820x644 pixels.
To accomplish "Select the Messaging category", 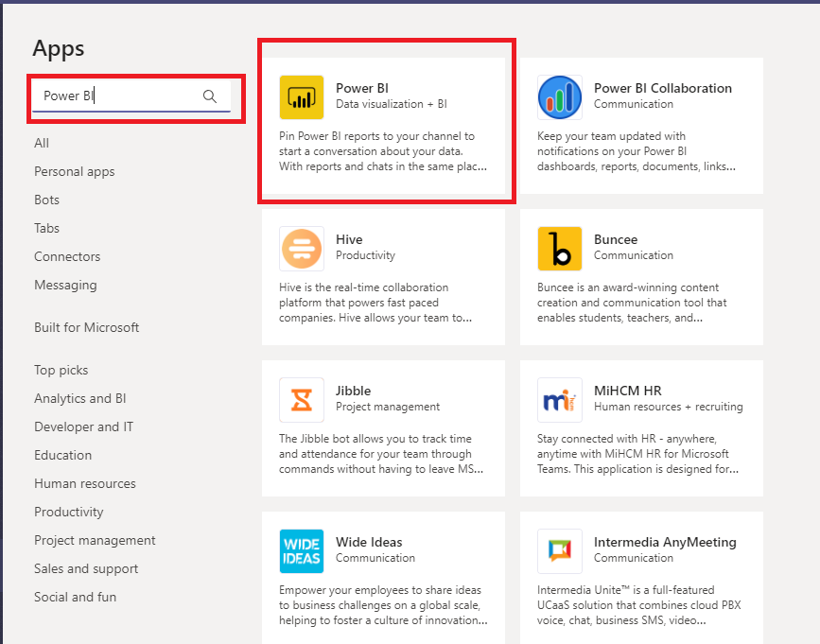I will 65,285.
